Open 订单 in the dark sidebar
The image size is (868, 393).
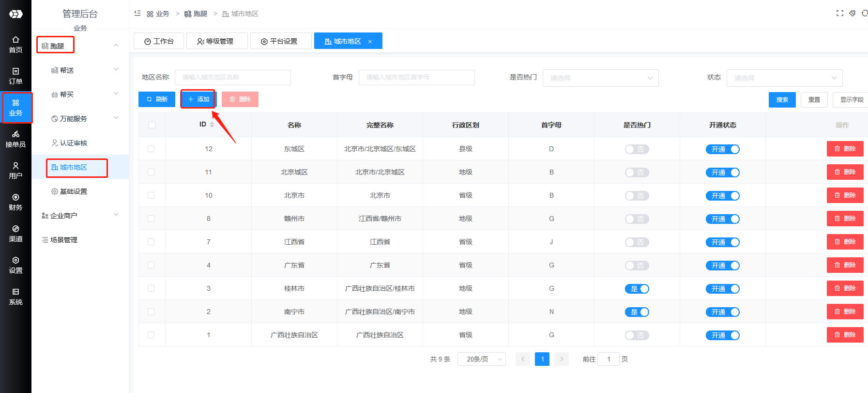15,76
